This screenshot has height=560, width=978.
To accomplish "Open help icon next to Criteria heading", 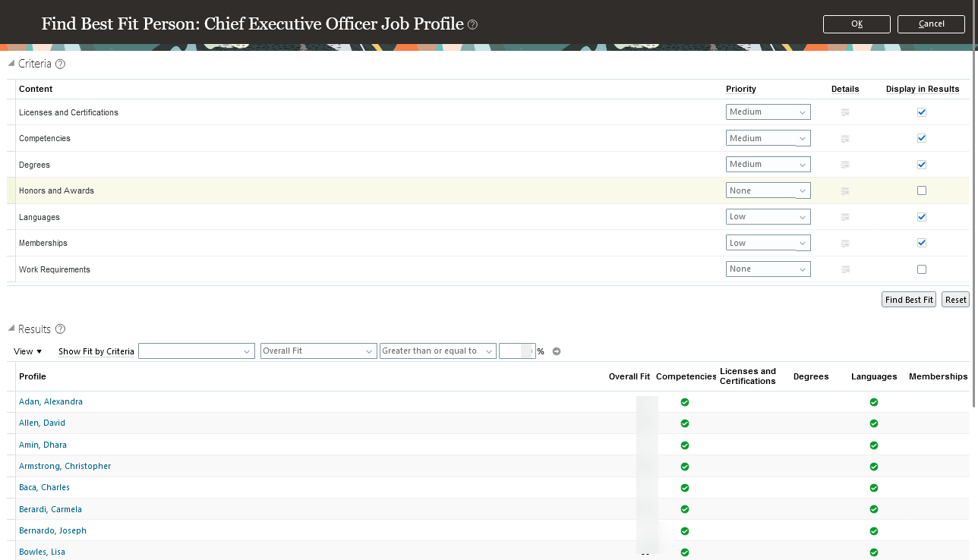I will coord(61,64).
